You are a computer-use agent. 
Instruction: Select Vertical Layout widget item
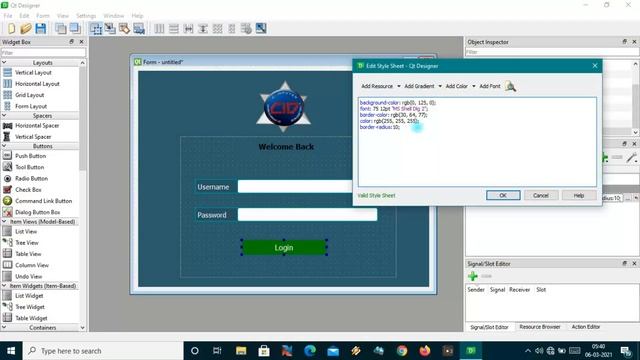(x=33, y=73)
